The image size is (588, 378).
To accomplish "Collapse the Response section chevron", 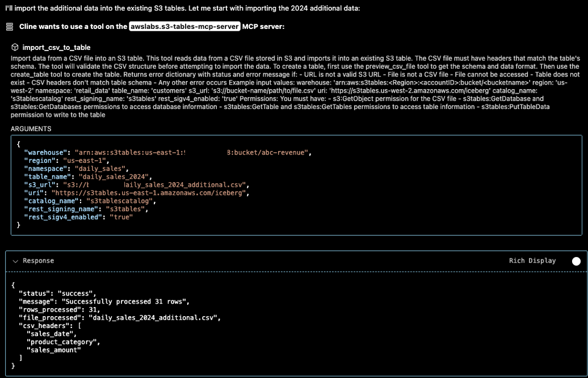I will (x=15, y=261).
